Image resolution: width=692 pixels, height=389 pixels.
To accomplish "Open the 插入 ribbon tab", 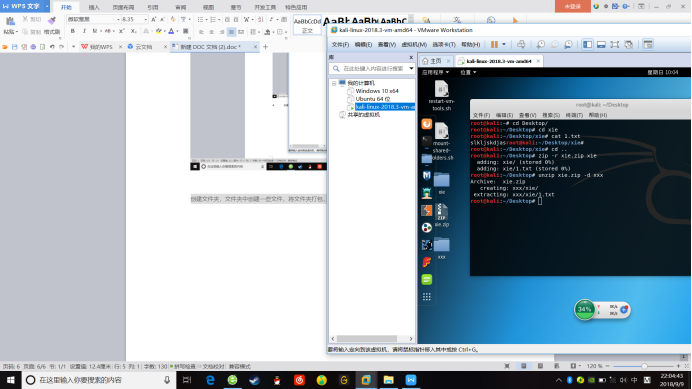I will point(94,7).
